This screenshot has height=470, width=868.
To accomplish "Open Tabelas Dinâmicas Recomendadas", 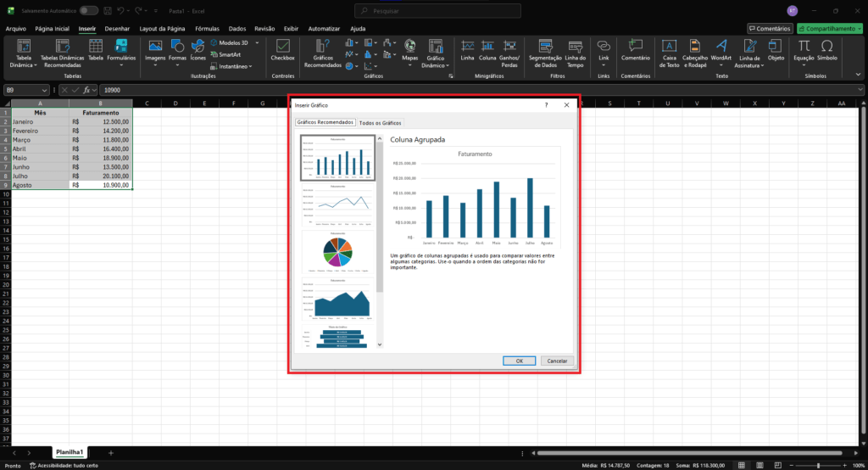I will click(62, 53).
